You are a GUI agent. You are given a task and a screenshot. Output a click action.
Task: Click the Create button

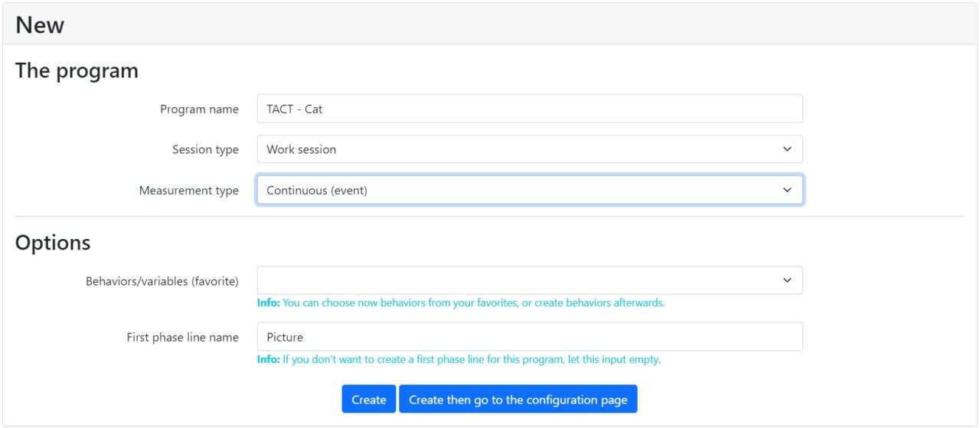coord(368,400)
